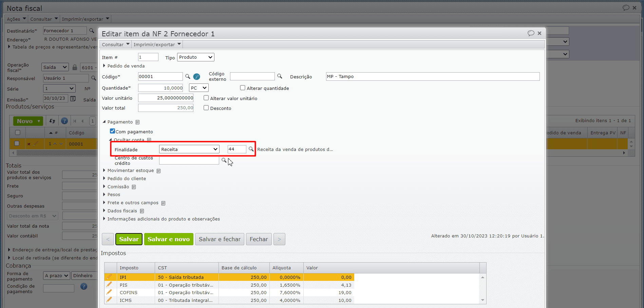Viewport: 644px width, 308px height.
Task: Click the Valor unitário input field
Action: tap(166, 98)
